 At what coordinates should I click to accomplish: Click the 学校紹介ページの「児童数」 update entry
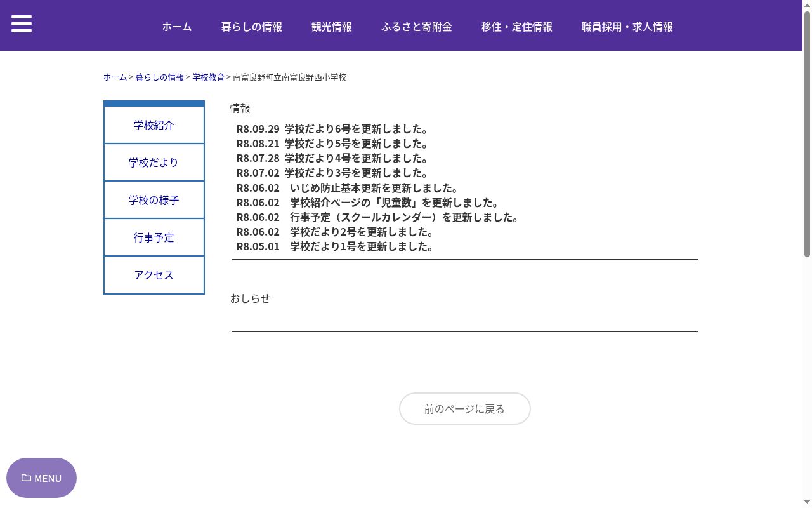[369, 203]
